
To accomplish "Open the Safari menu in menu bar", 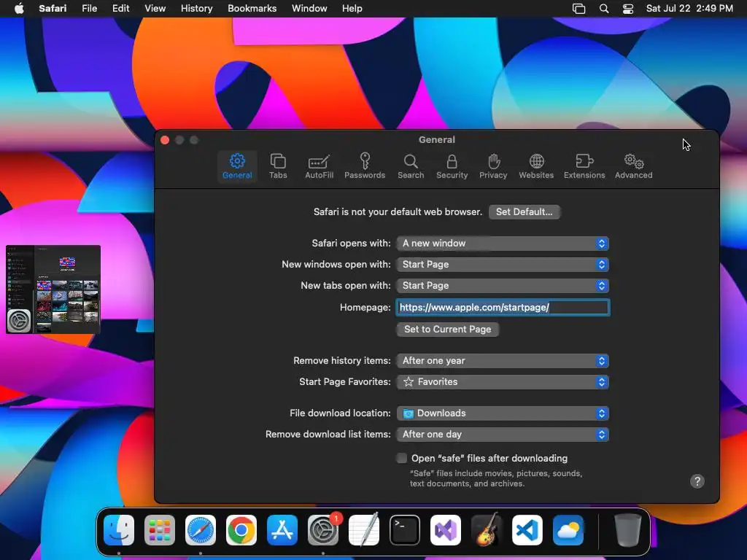I will (x=53, y=9).
